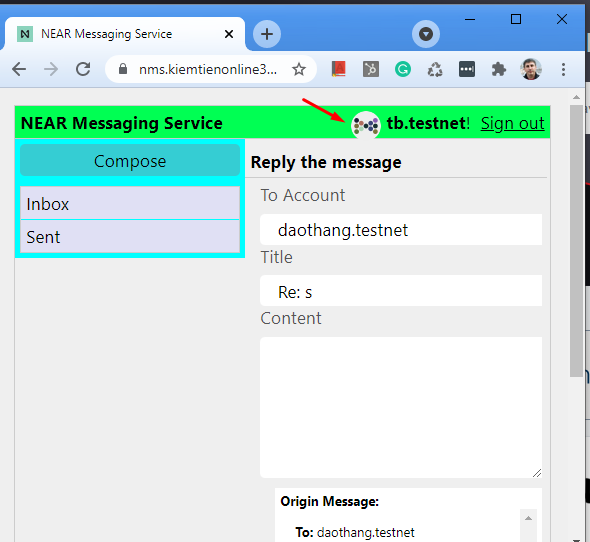The image size is (590, 542).
Task: Open the recycle arrows extension icon
Action: tap(435, 70)
